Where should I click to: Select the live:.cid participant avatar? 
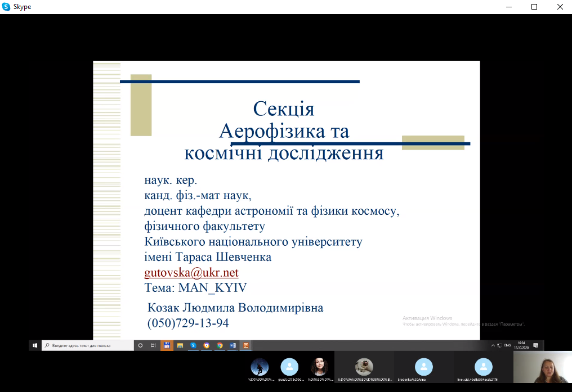[484, 367]
